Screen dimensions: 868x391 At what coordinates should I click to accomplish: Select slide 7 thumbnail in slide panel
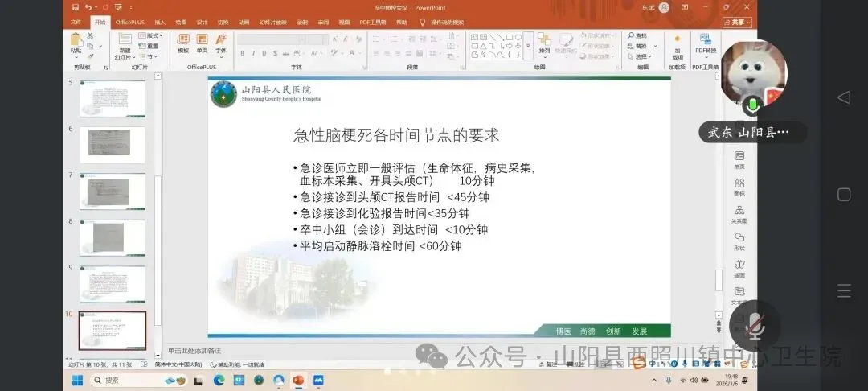(113, 190)
